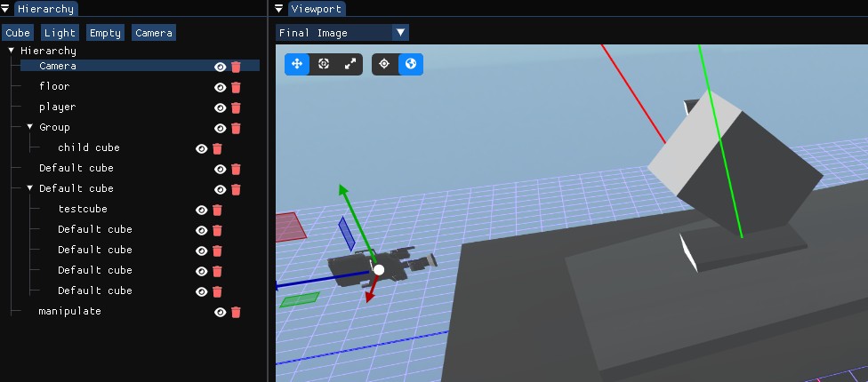Toggle visibility of the Camera object
The height and width of the screenshot is (382, 868).
pos(220,67)
